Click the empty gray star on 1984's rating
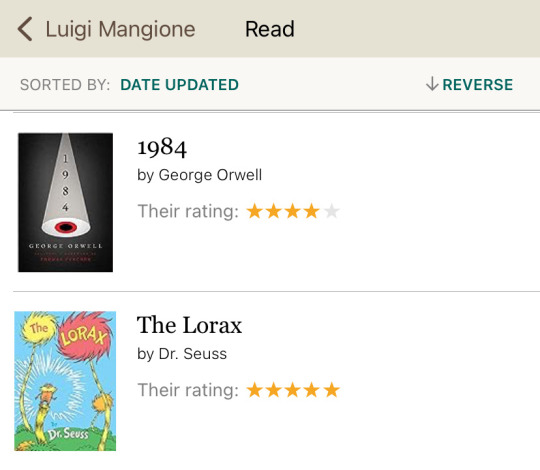 click(332, 211)
